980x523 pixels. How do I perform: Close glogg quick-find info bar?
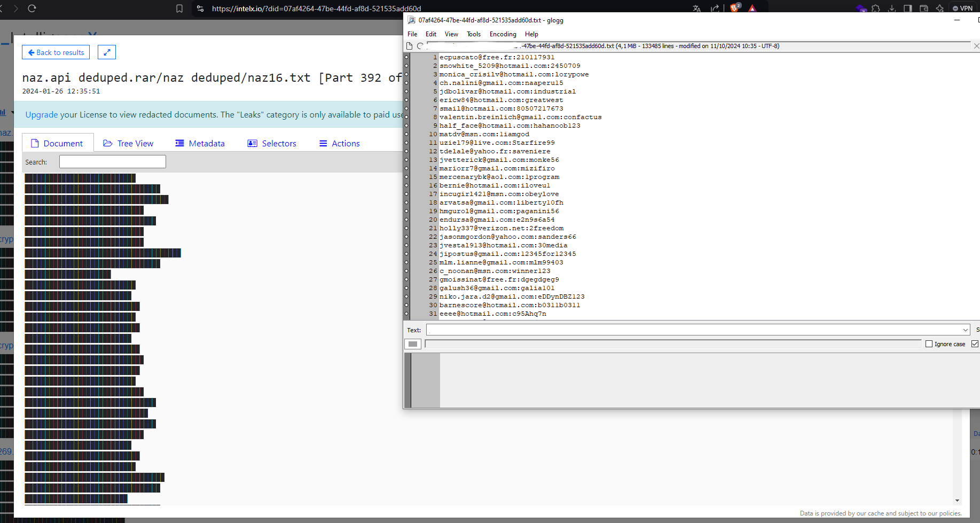tap(976, 46)
